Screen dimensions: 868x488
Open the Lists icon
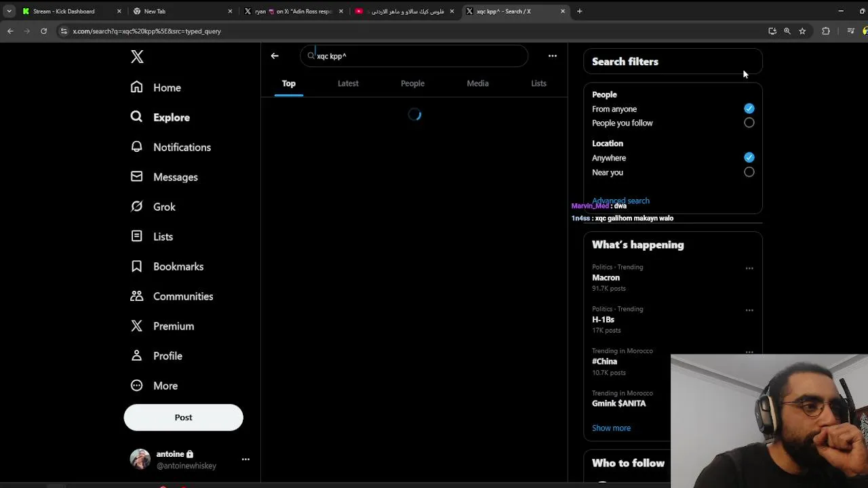coord(137,237)
